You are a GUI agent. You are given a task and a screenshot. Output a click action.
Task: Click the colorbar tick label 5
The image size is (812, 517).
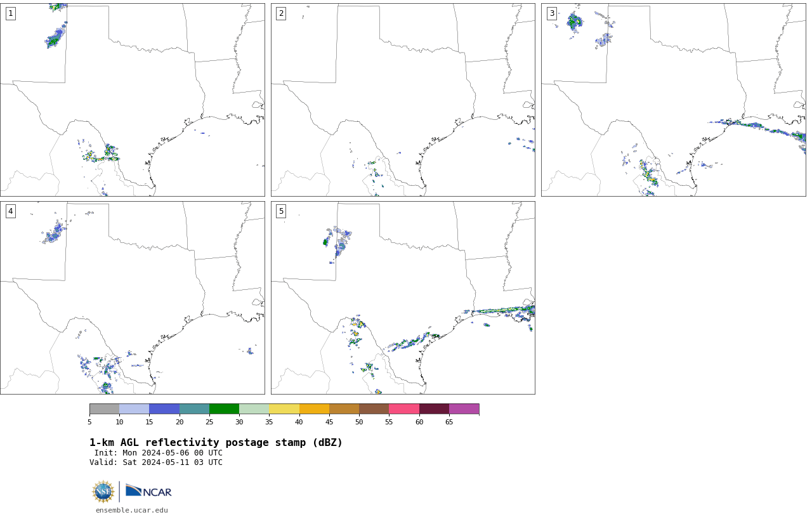[x=89, y=422]
